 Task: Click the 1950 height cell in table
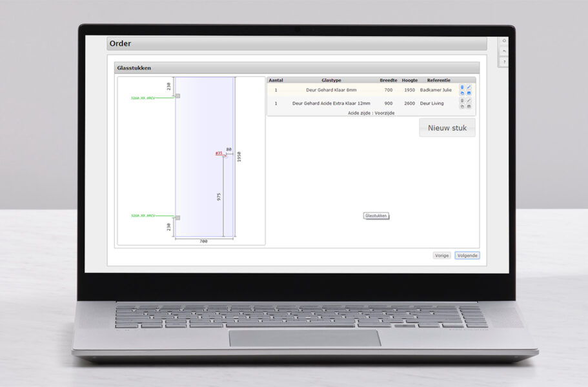[409, 90]
